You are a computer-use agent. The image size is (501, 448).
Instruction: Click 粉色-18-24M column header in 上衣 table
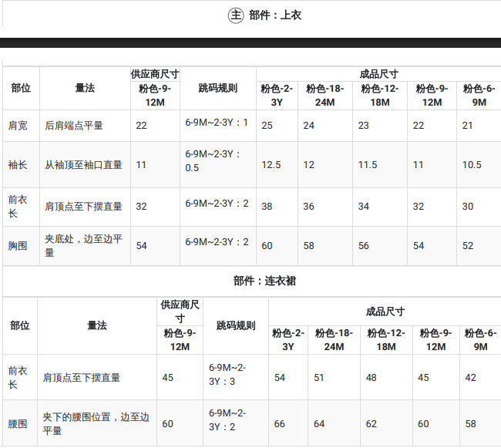click(325, 95)
